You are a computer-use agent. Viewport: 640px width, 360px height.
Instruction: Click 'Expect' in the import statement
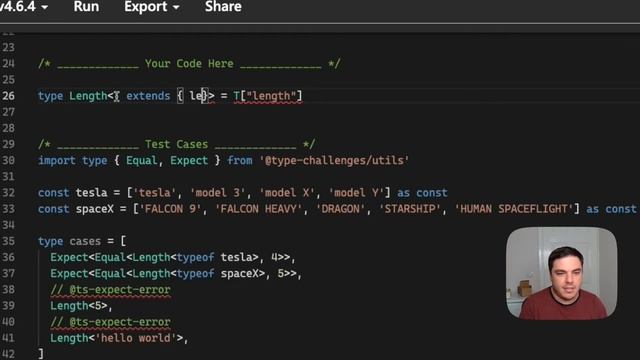189,160
